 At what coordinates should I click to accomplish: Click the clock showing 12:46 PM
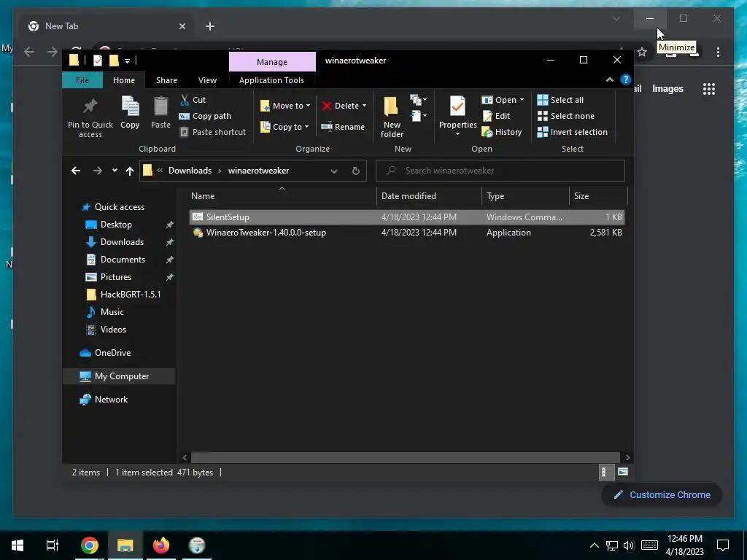point(684,539)
